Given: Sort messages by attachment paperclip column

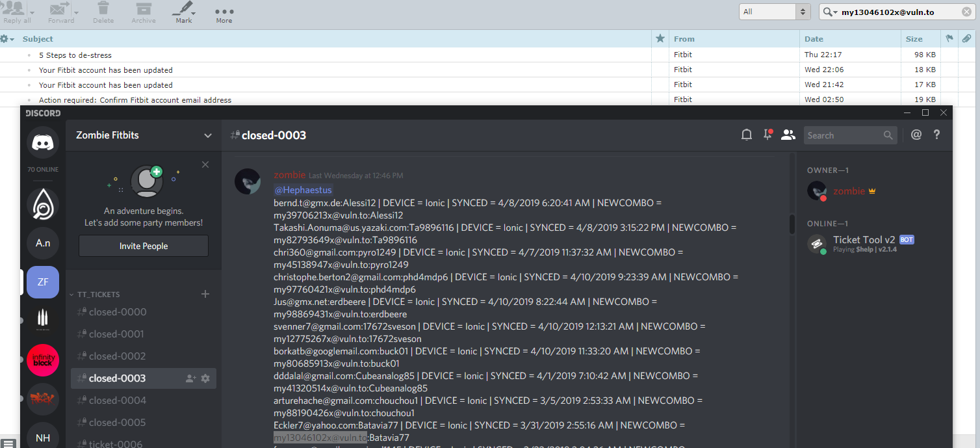Looking at the screenshot, I should [x=967, y=39].
